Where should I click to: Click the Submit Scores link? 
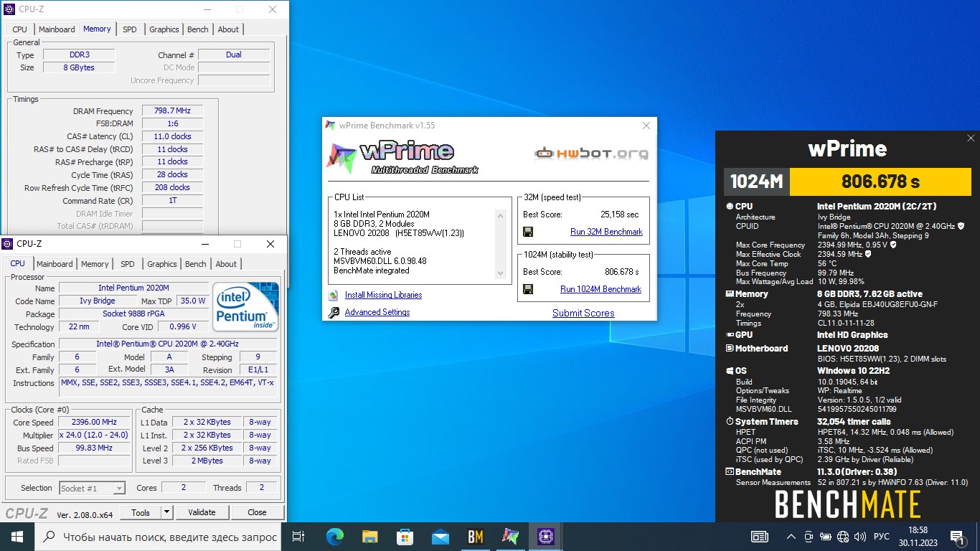pos(583,313)
